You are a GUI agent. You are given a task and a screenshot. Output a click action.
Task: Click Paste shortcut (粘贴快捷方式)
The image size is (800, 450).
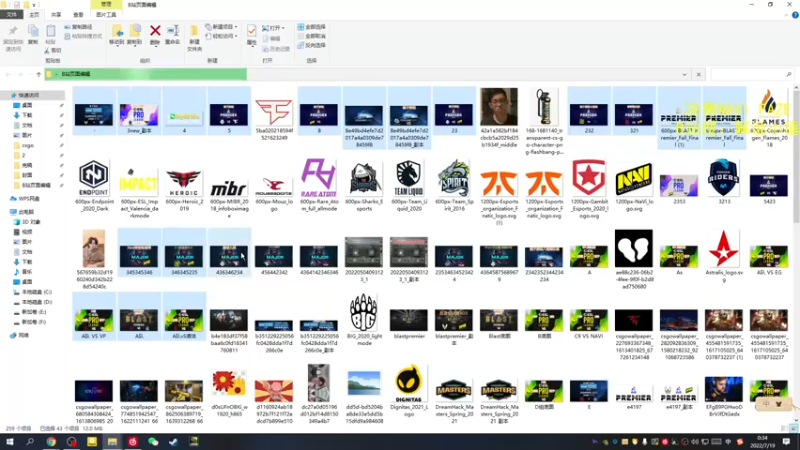[83, 36]
